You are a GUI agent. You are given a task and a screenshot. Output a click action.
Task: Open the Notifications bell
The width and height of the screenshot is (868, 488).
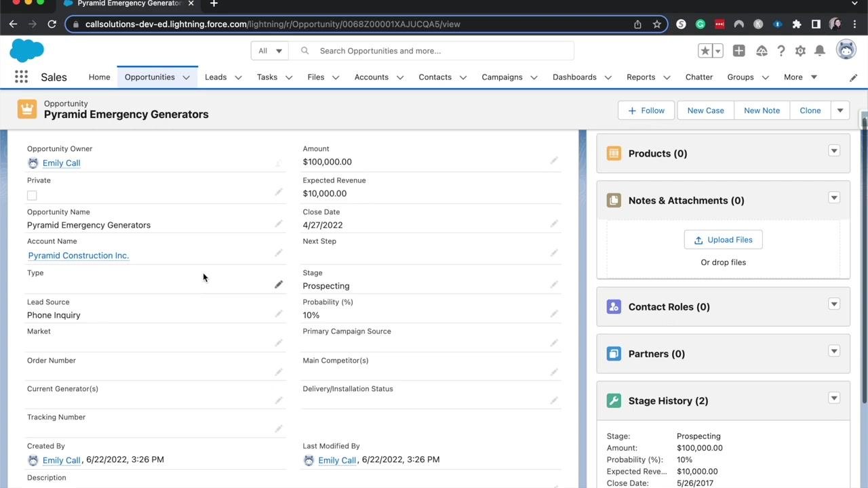pyautogui.click(x=820, y=51)
